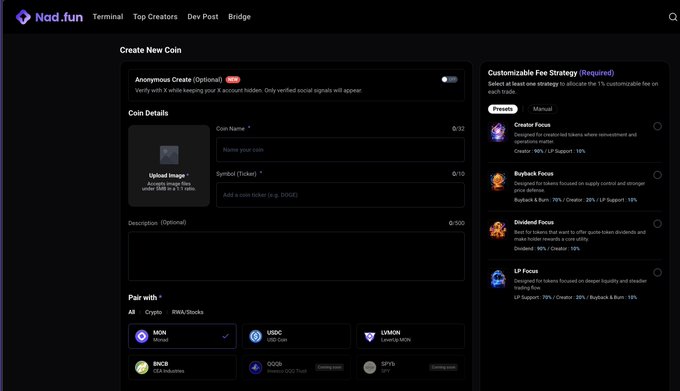This screenshot has height=391, width=680.
Task: Click the Customizable Fee Strategy heading
Action: coord(532,73)
